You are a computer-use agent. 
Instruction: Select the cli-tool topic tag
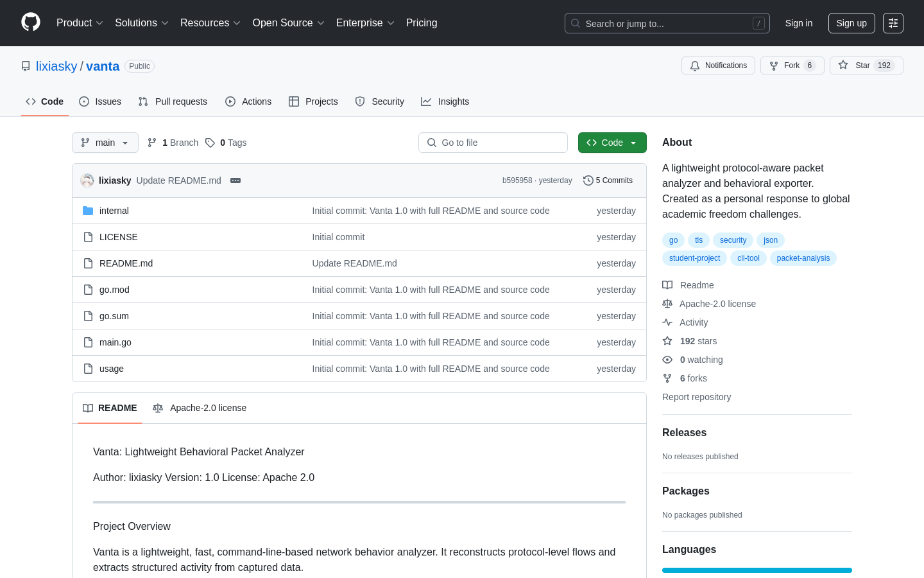tap(748, 258)
